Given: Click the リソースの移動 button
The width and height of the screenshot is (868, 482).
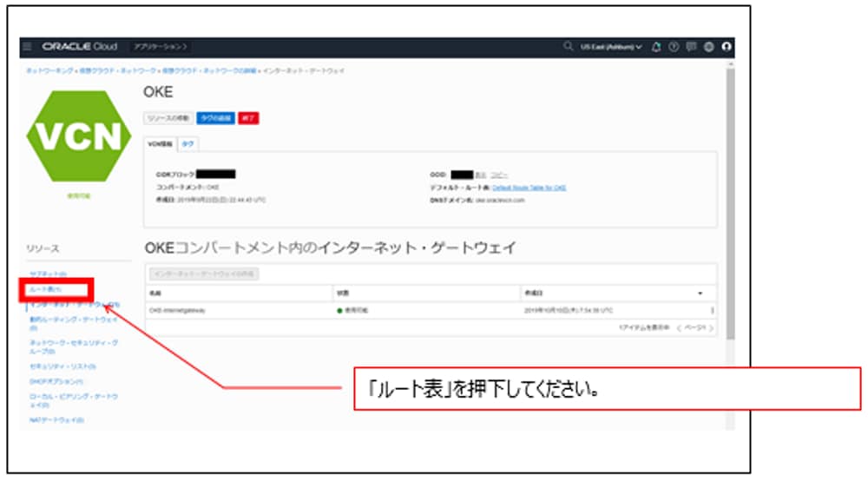Looking at the screenshot, I should (168, 118).
